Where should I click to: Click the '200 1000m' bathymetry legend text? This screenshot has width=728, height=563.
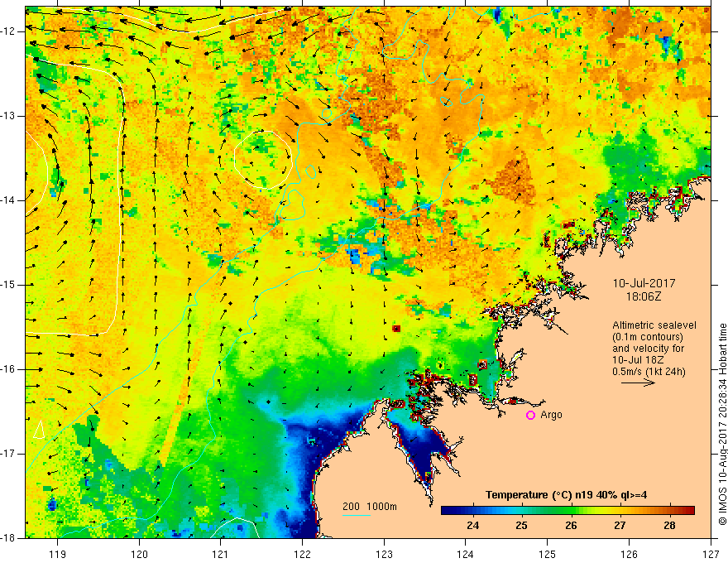(370, 507)
